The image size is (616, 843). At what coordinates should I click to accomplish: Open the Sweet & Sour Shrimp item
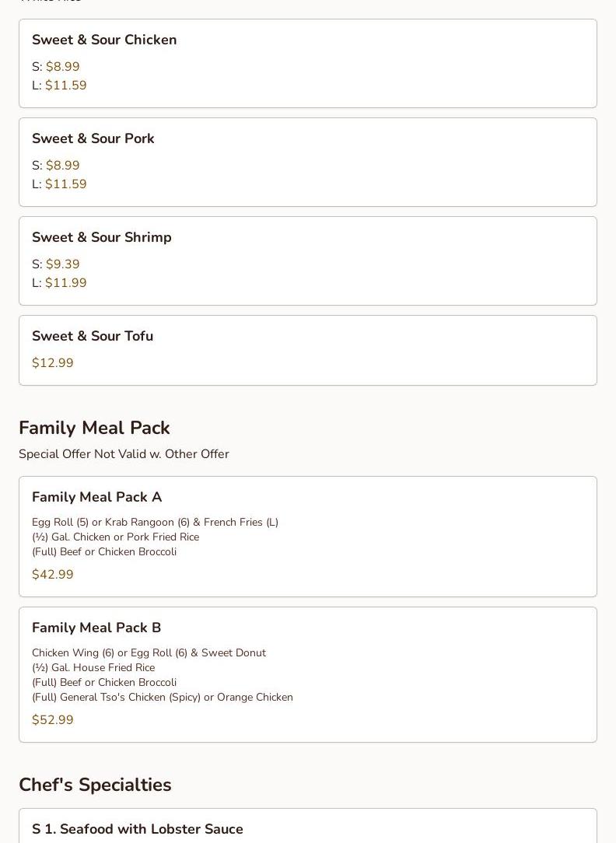(308, 261)
